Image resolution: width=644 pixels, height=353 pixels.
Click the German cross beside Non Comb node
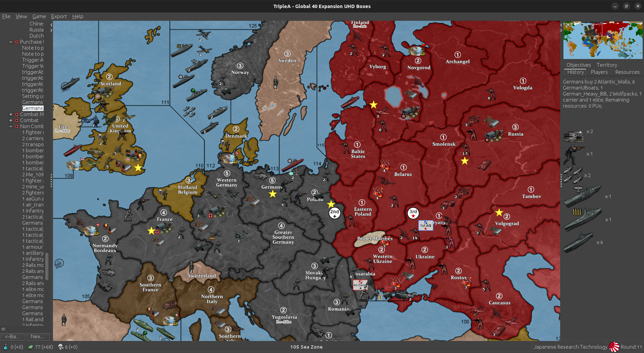(17, 126)
